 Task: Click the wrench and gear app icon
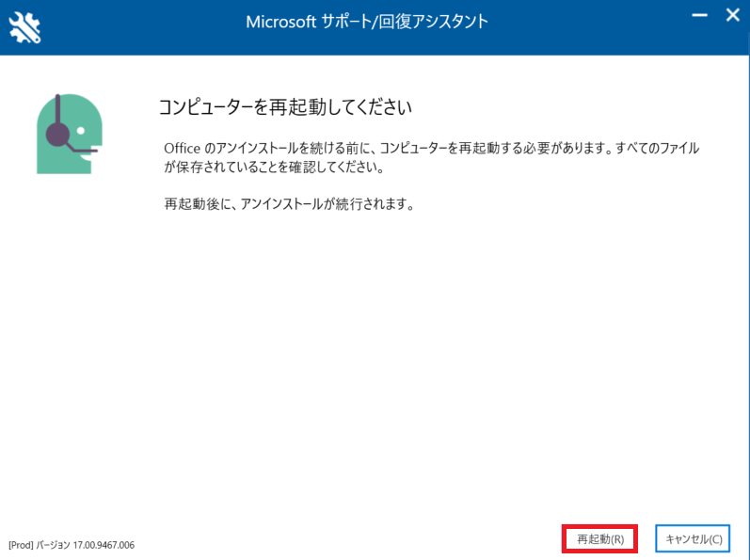24,27
